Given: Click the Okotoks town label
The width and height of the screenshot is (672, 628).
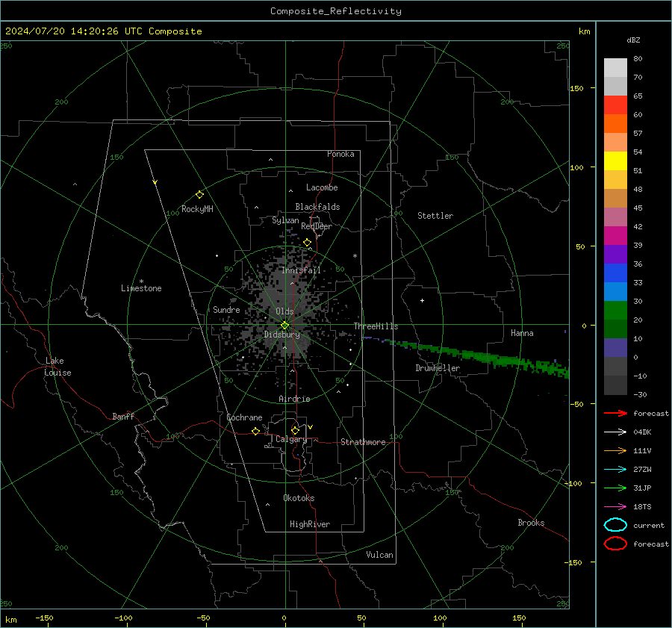Looking at the screenshot, I should 299,498.
